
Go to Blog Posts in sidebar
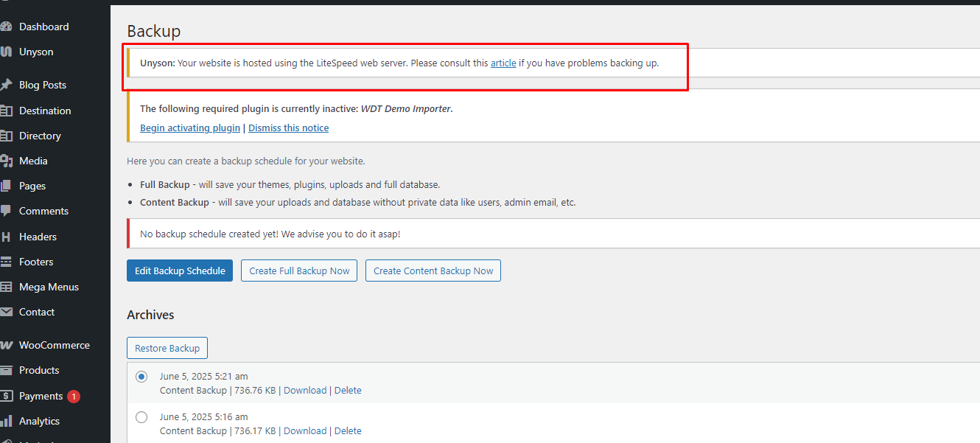(x=43, y=85)
